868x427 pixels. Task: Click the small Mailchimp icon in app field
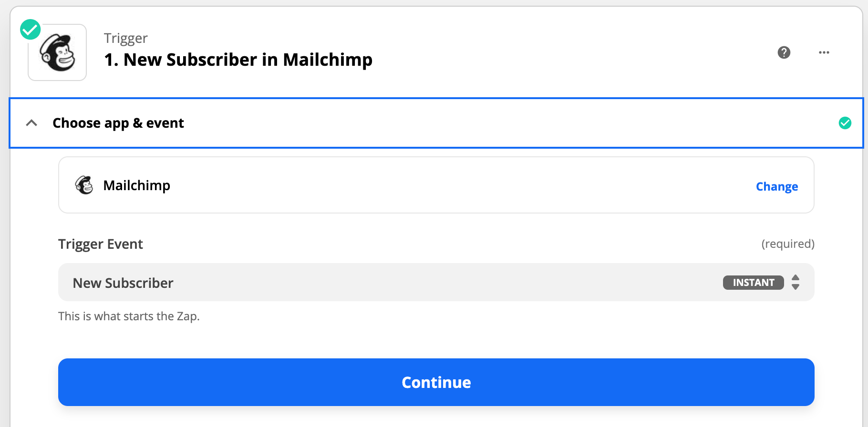84,185
